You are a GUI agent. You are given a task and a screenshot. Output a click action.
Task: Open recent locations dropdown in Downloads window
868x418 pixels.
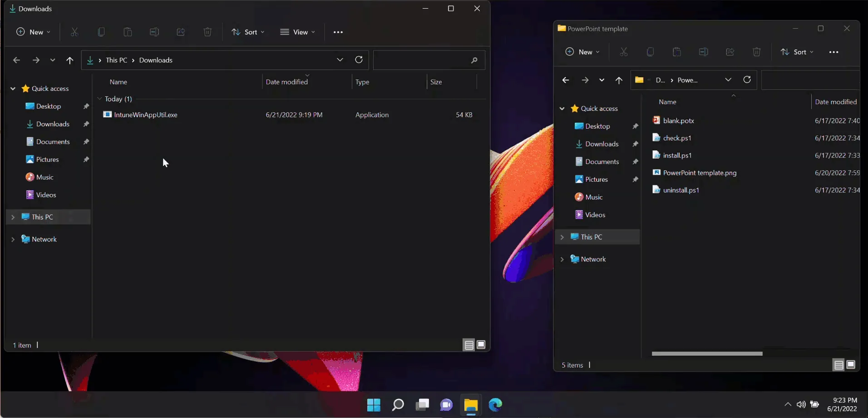(53, 60)
